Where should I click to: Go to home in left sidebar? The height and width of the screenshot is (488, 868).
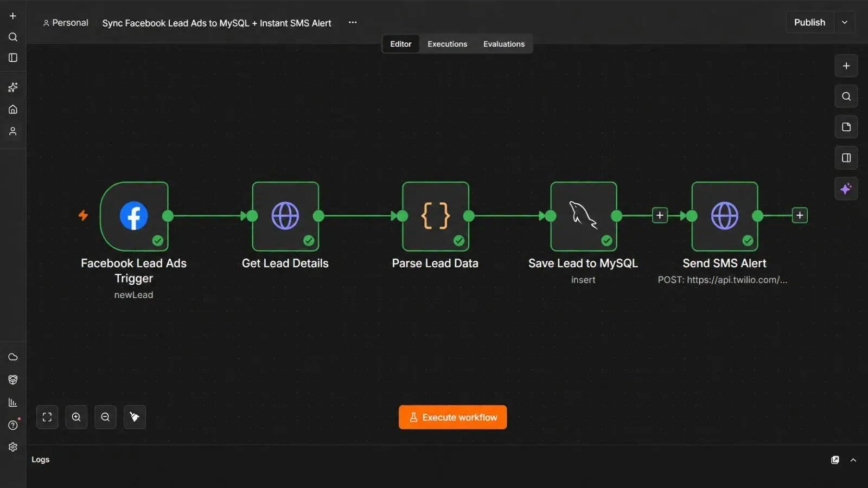[13, 110]
